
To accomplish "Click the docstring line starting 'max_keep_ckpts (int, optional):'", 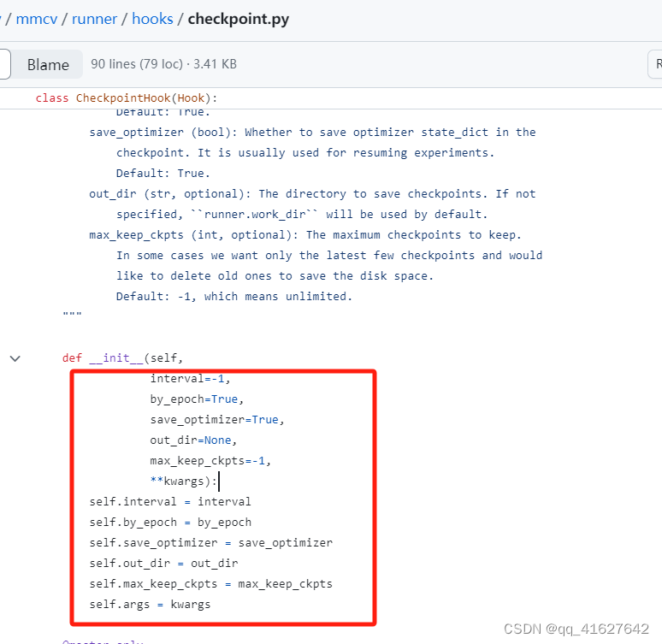I will point(305,235).
